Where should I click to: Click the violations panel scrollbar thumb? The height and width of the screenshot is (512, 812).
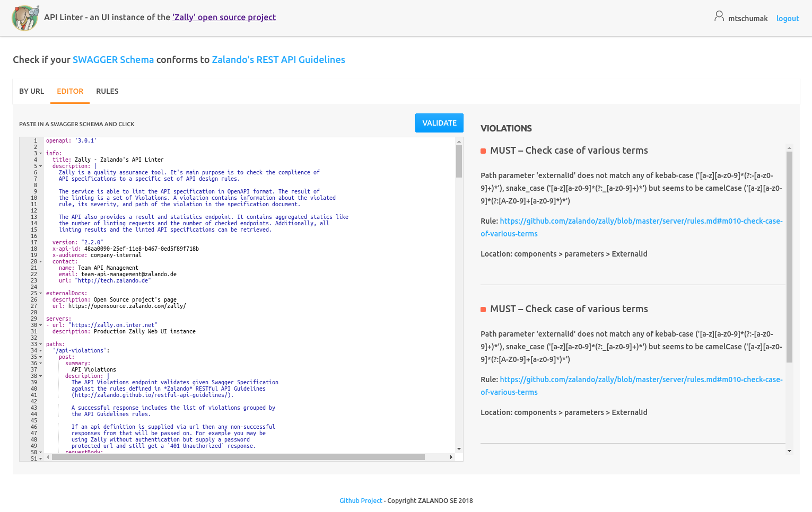pos(789,257)
